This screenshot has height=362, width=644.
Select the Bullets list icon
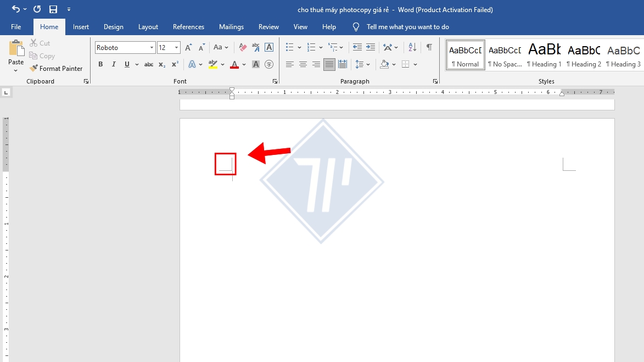290,48
